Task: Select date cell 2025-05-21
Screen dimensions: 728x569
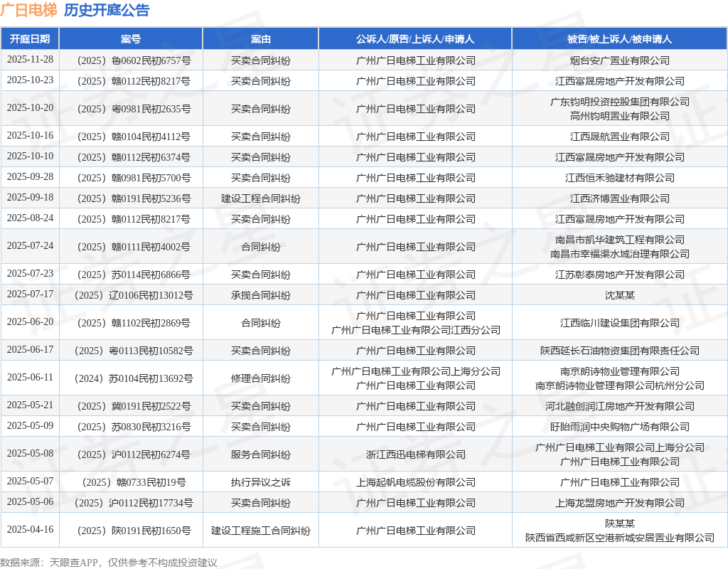Action: 30,405
